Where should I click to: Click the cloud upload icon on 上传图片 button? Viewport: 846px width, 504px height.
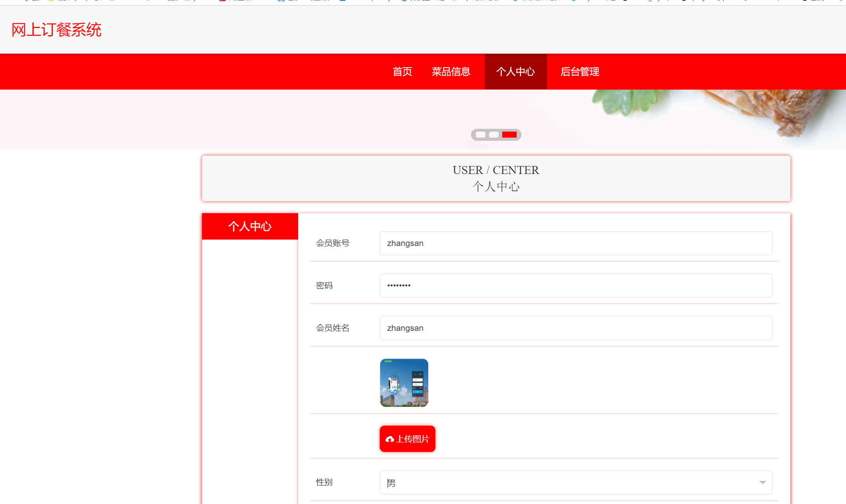[390, 438]
